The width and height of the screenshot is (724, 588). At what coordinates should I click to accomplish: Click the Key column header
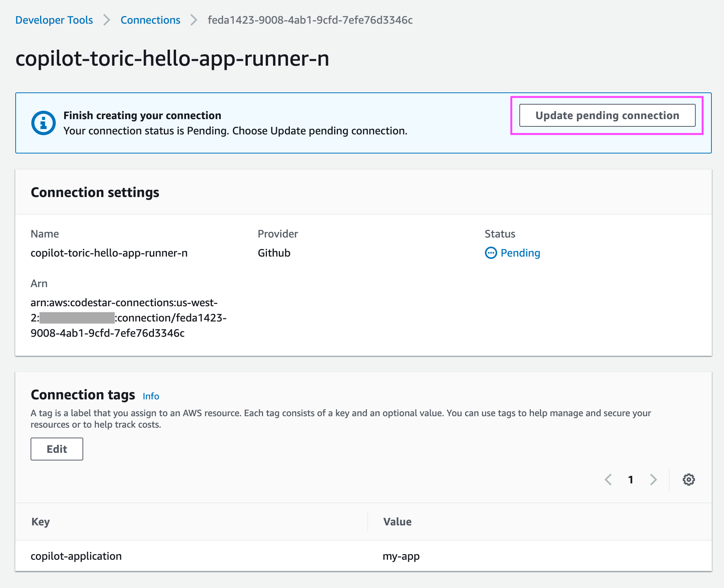click(x=40, y=522)
